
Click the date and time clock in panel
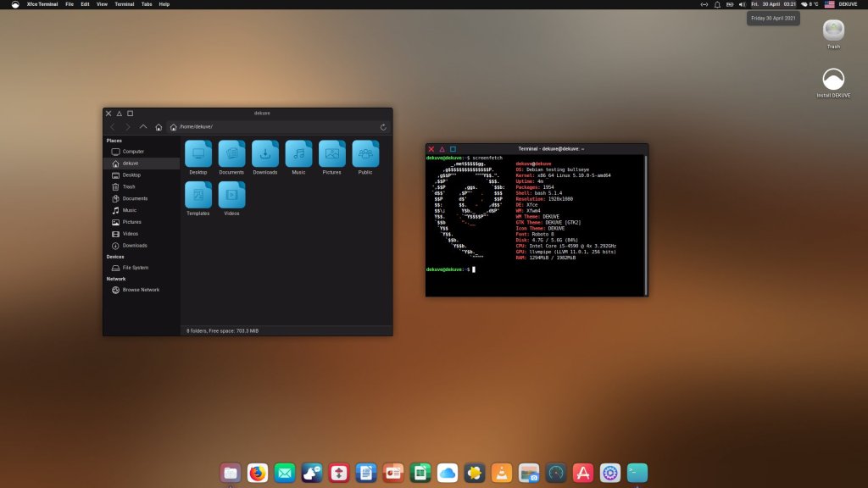(774, 4)
